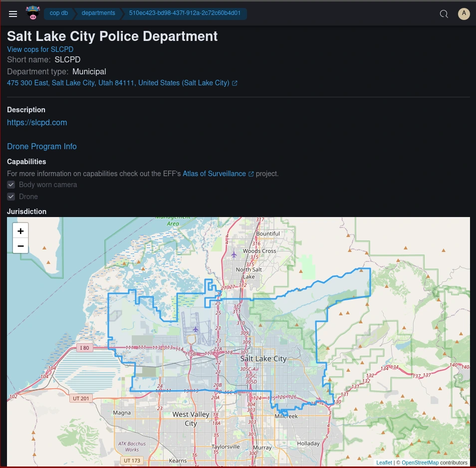Uncheck the Body worn camera capability

pyautogui.click(x=11, y=185)
